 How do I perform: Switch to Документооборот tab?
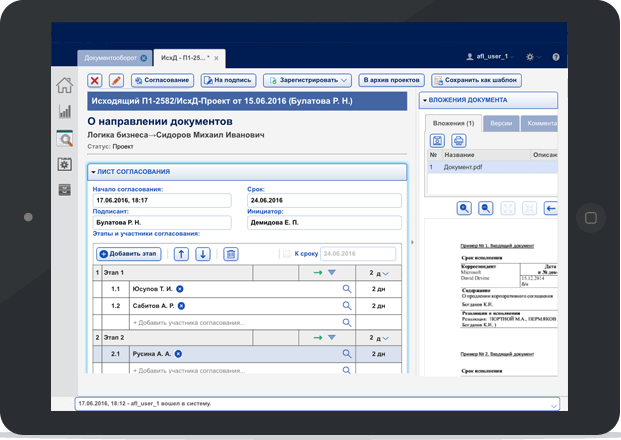pyautogui.click(x=110, y=58)
